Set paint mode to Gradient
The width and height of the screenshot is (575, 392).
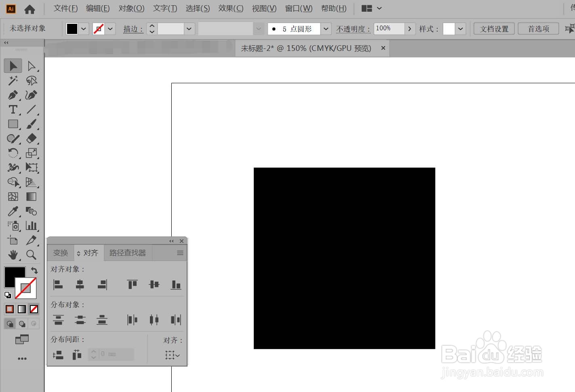coord(22,309)
